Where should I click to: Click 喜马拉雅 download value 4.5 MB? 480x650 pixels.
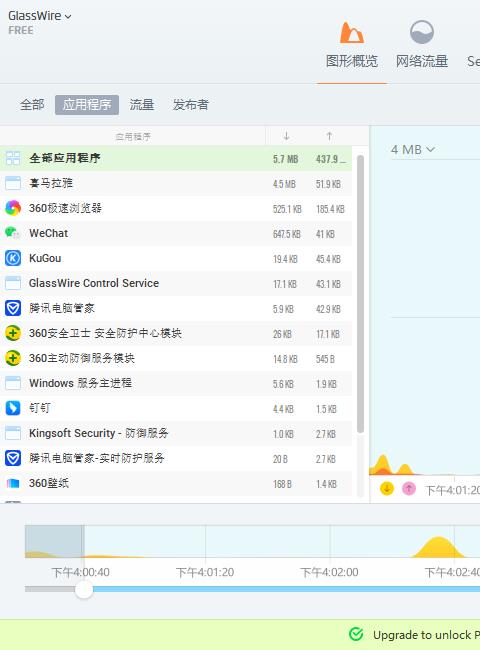pos(284,184)
